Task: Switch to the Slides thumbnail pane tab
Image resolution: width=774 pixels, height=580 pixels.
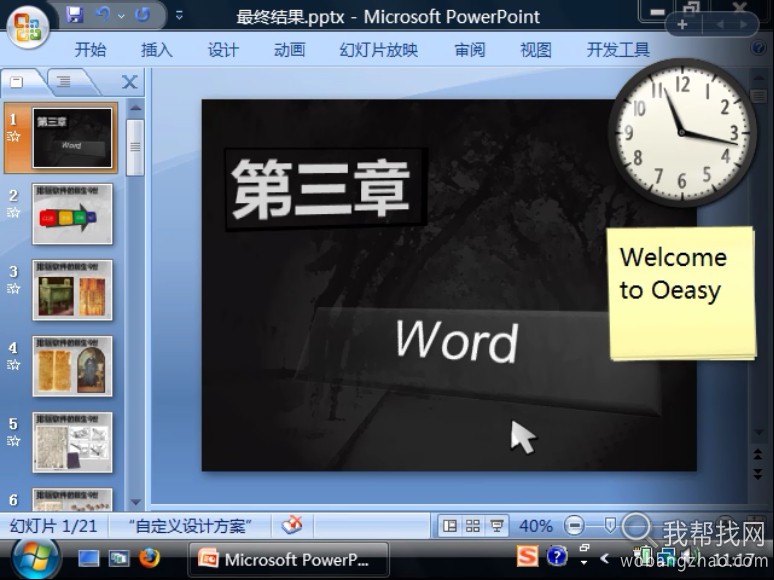Action: 17,82
